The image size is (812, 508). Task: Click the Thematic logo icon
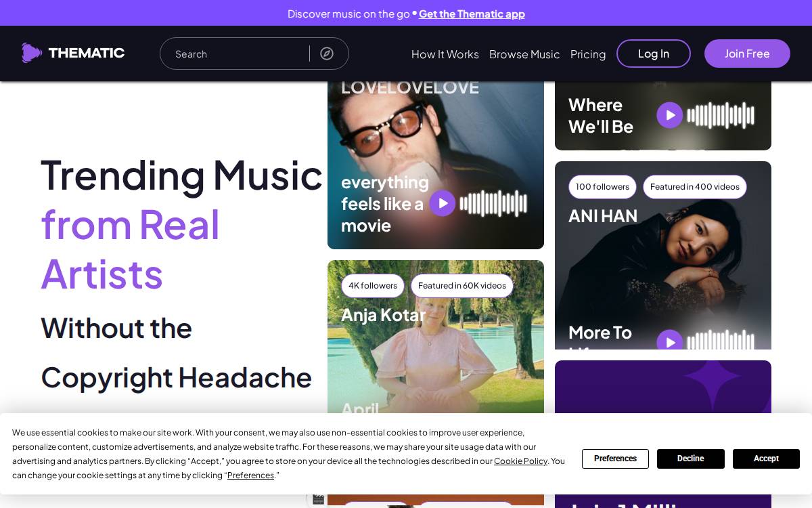(x=31, y=53)
